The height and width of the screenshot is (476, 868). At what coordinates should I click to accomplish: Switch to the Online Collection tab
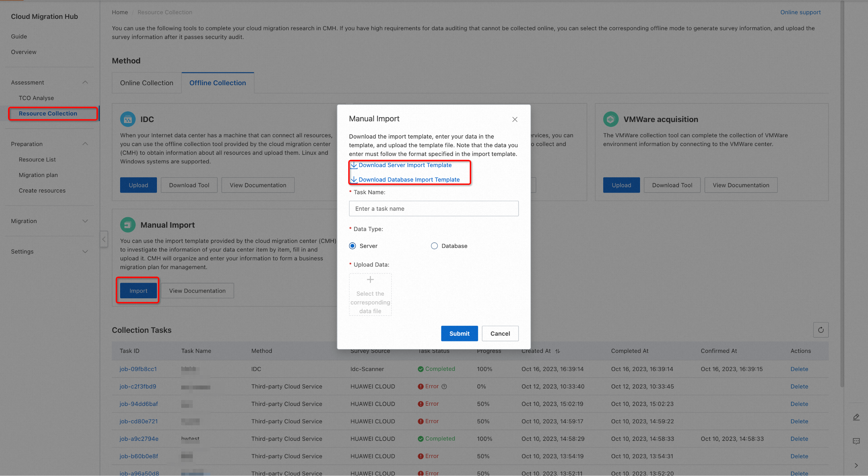[147, 83]
